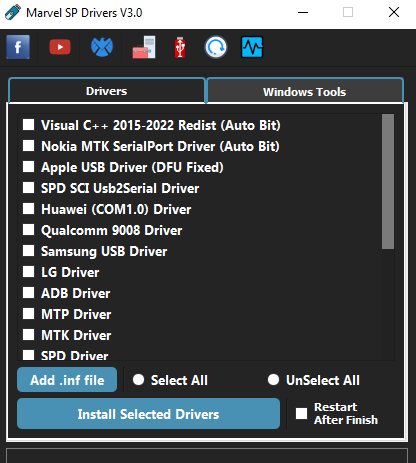Click 'Apple USB Driver (DFU Fixed)' text

[x=132, y=167]
